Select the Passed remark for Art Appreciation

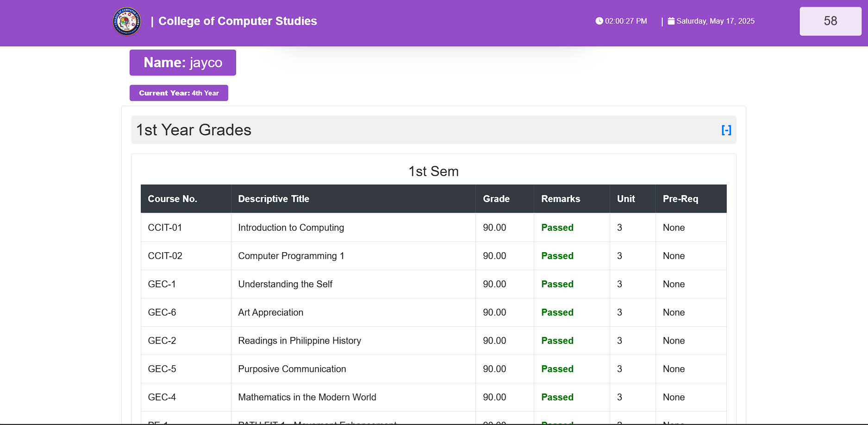click(557, 312)
